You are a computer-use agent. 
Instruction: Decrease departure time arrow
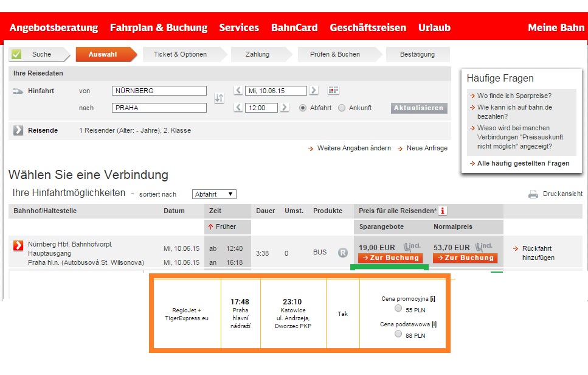(x=238, y=108)
